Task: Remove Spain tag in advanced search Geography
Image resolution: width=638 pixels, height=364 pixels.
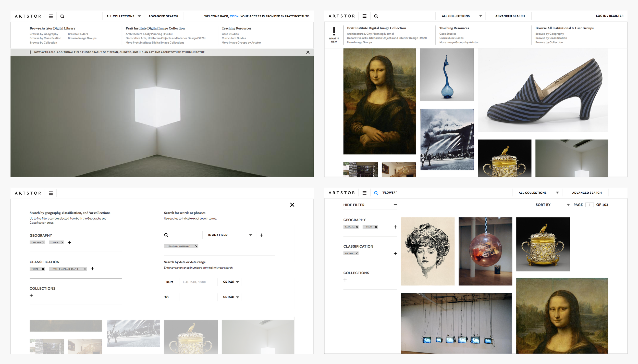Action: click(62, 243)
